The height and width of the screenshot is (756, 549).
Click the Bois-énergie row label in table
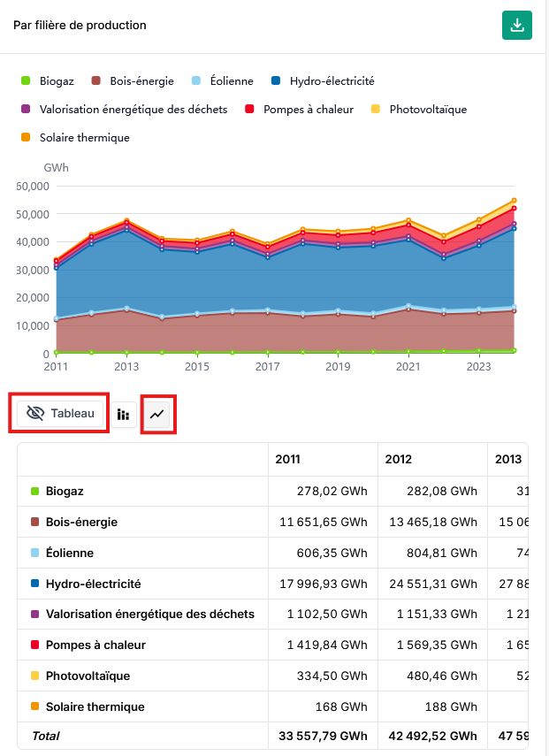(81, 523)
